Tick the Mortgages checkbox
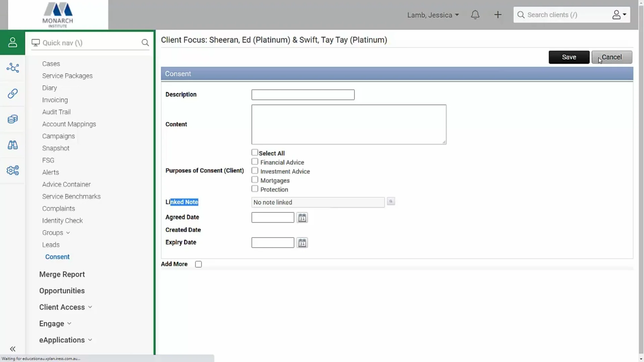Image resolution: width=644 pixels, height=362 pixels. 255,180
